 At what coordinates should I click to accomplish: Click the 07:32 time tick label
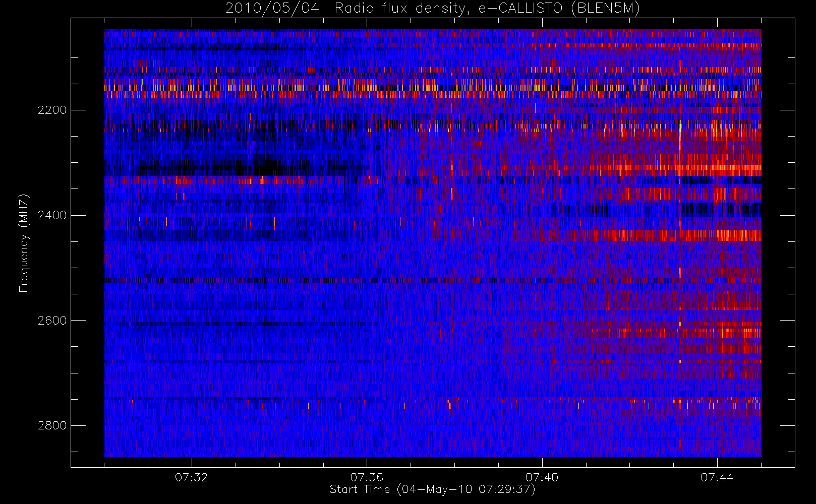tap(192, 477)
